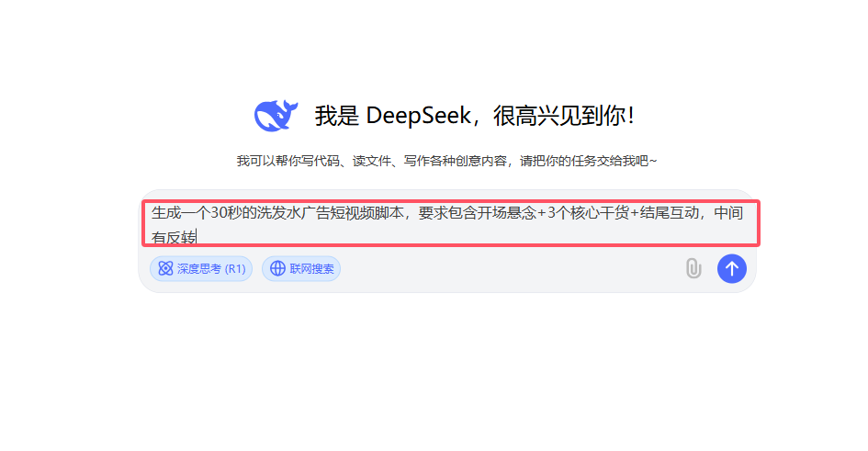The height and width of the screenshot is (451, 868).
Task: Click 开场悬念 in the prompt text
Action: [507, 213]
